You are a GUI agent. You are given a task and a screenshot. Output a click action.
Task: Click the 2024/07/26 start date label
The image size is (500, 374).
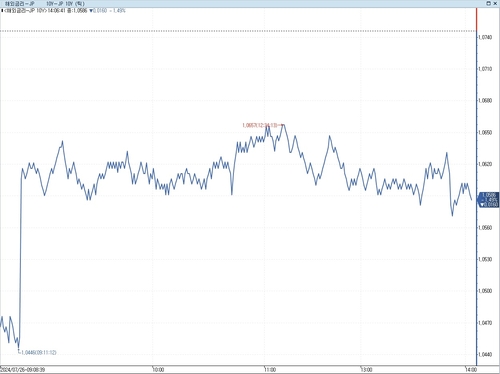[x=23, y=370]
